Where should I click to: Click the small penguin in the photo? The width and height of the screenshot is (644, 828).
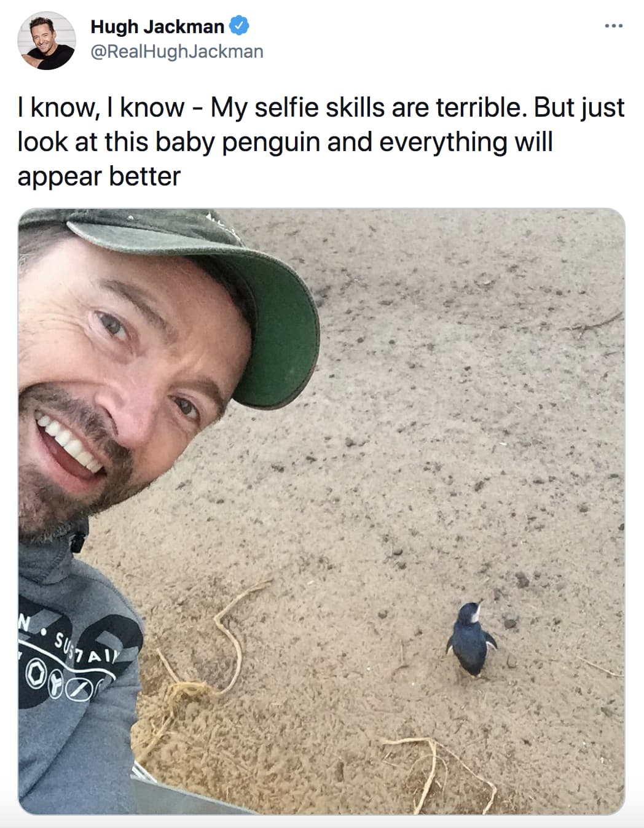[471, 639]
